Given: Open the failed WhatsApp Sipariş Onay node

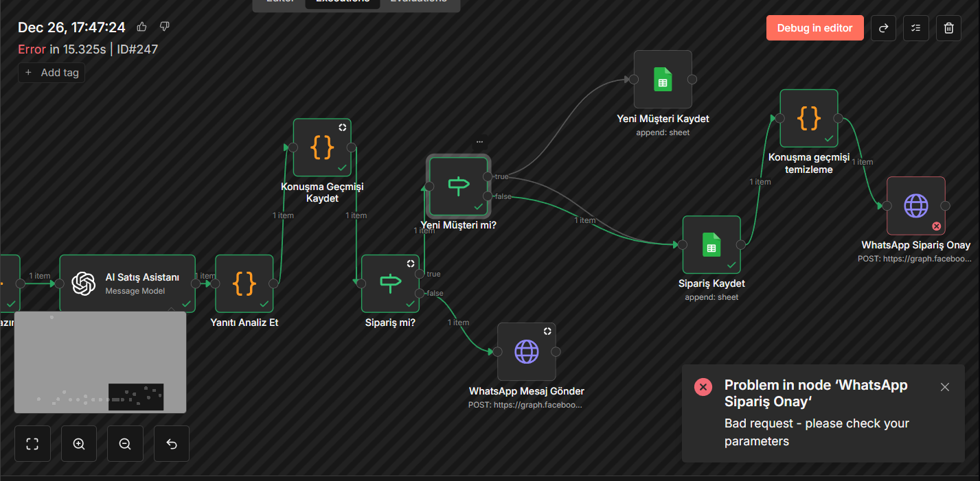Looking at the screenshot, I should 915,206.
